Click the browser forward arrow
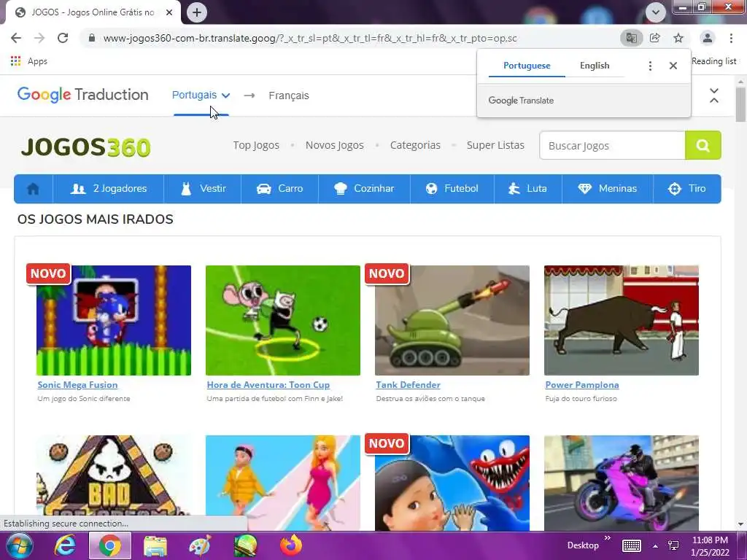 (x=39, y=38)
